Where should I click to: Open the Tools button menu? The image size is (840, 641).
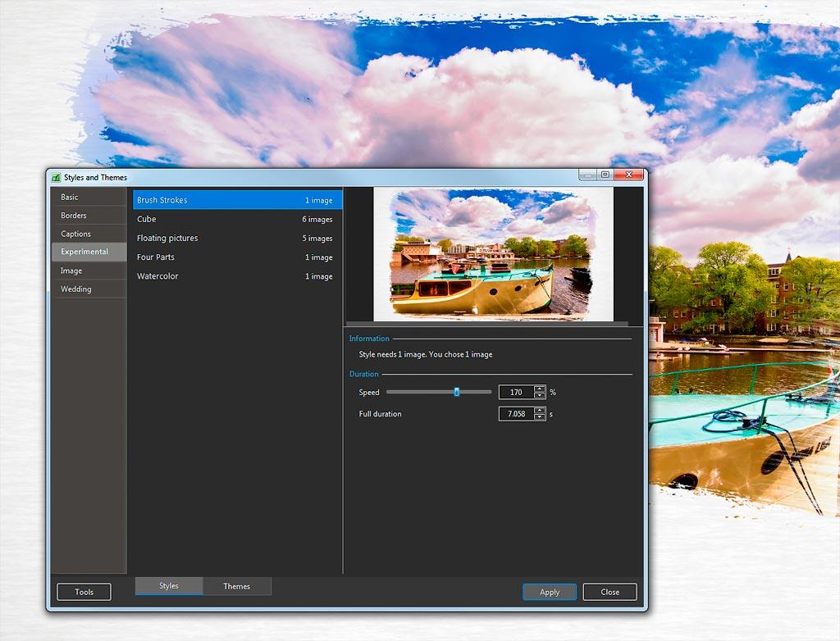84,592
